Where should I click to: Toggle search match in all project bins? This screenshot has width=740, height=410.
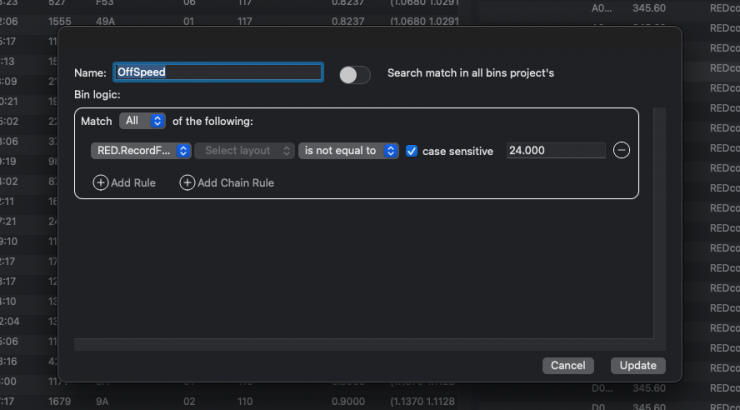(x=354, y=74)
